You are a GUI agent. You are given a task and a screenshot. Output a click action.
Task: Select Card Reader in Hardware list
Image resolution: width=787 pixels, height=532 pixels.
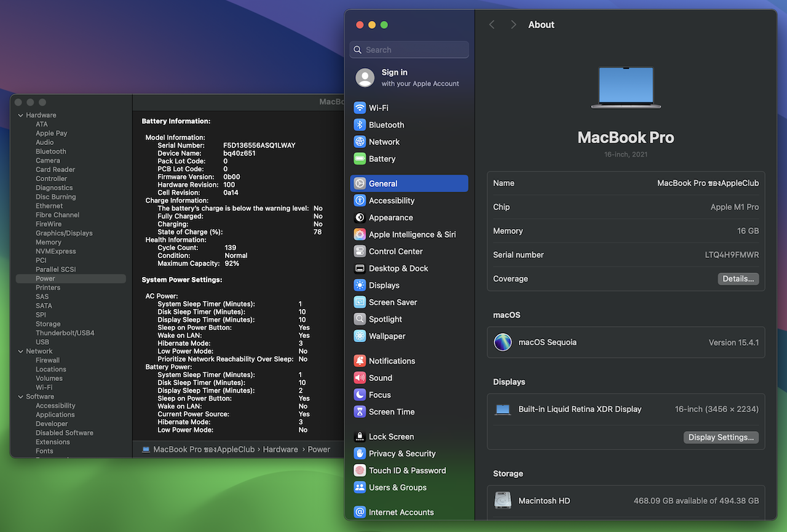click(55, 170)
